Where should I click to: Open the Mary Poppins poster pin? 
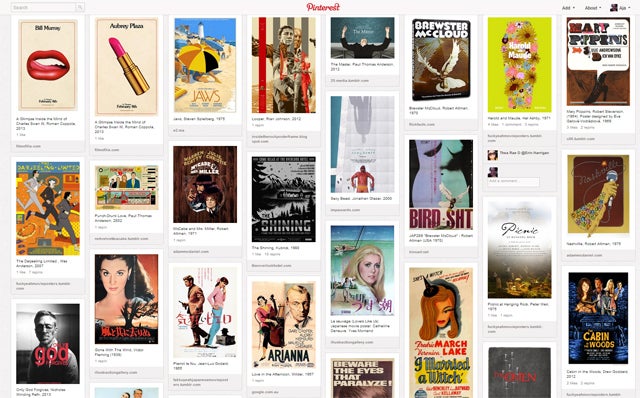pyautogui.click(x=598, y=62)
